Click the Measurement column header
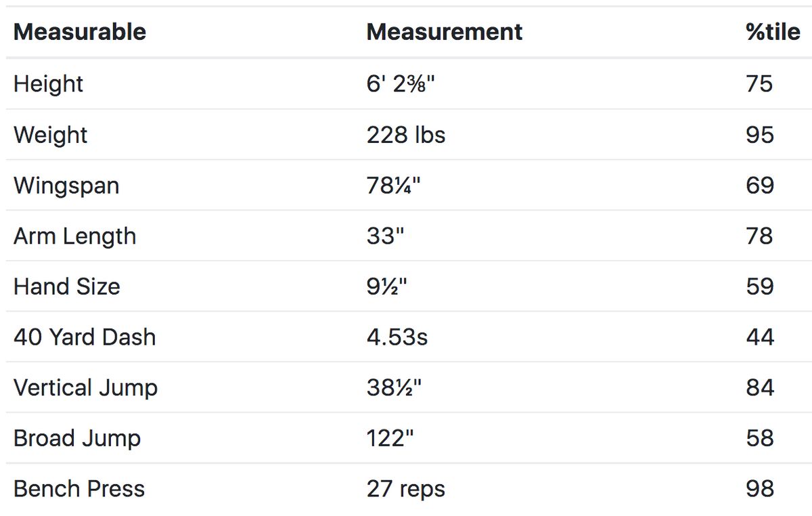 [x=444, y=32]
